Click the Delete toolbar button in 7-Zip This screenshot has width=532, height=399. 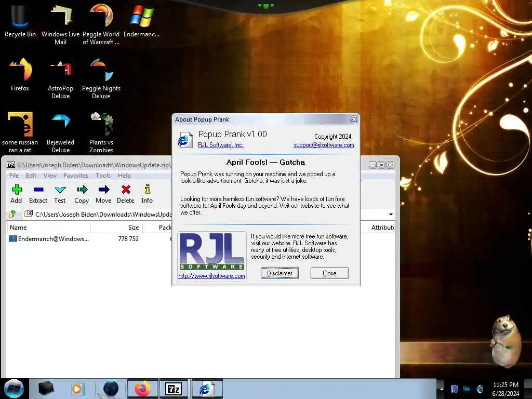(x=126, y=194)
